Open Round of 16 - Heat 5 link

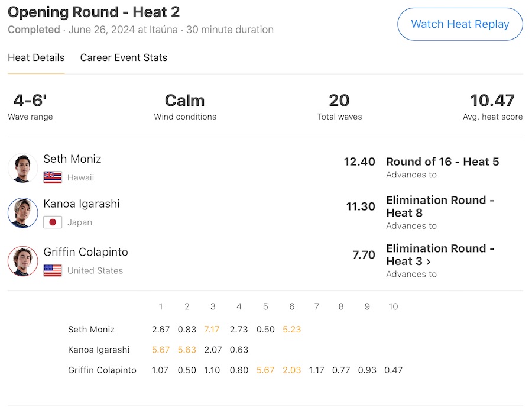point(442,162)
